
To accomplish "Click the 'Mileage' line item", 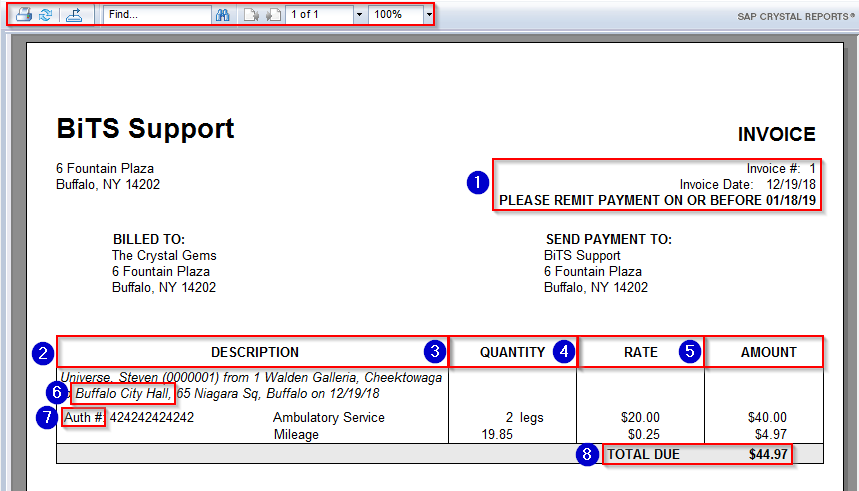I will 296,435.
